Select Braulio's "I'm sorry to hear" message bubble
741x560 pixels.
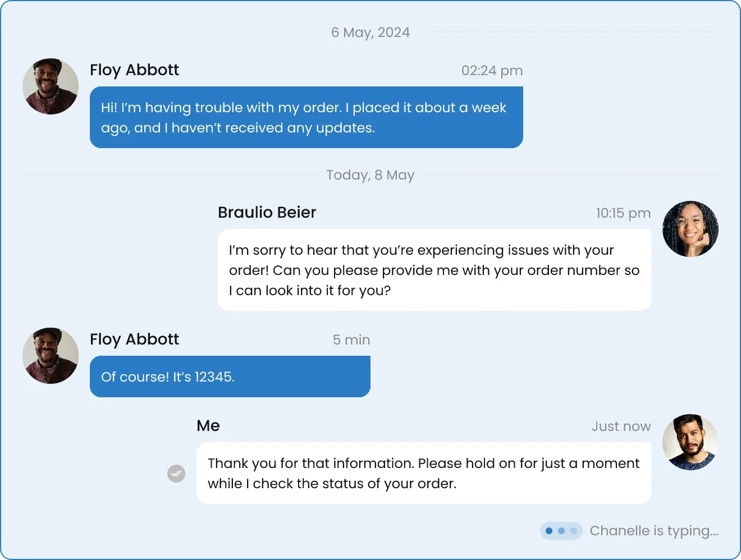pyautogui.click(x=434, y=270)
